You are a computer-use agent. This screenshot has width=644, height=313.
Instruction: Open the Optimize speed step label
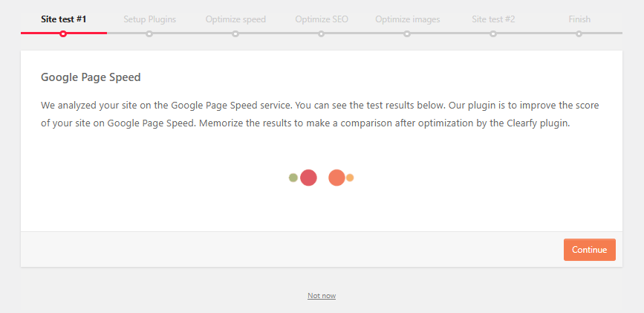point(235,19)
